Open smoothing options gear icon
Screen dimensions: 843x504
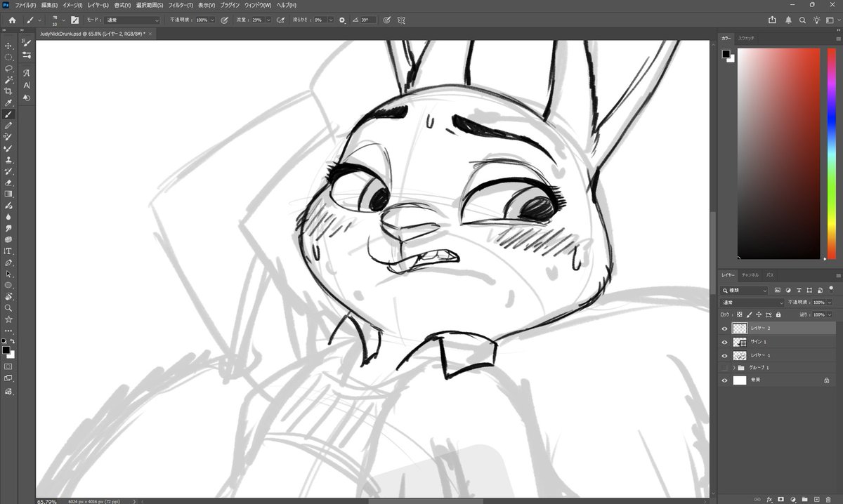pyautogui.click(x=342, y=20)
